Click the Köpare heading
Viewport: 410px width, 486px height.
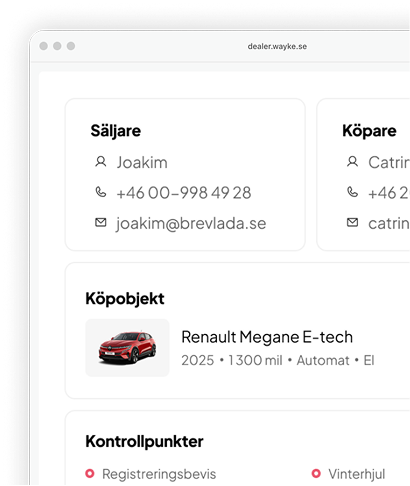(369, 131)
